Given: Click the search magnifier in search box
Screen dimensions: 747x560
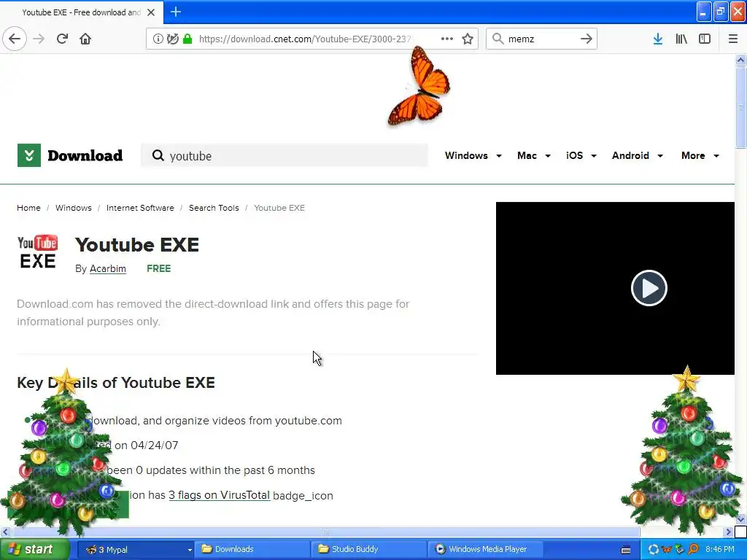Looking at the screenshot, I should (x=498, y=39).
